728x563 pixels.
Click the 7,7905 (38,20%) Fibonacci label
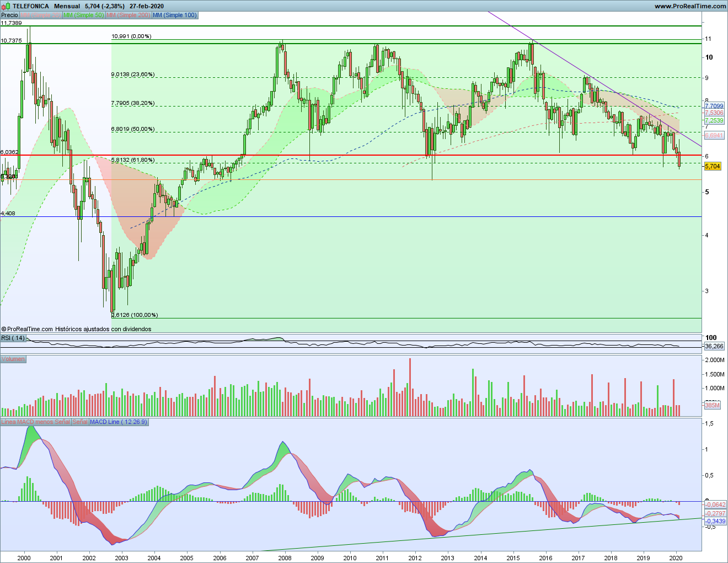pyautogui.click(x=133, y=103)
